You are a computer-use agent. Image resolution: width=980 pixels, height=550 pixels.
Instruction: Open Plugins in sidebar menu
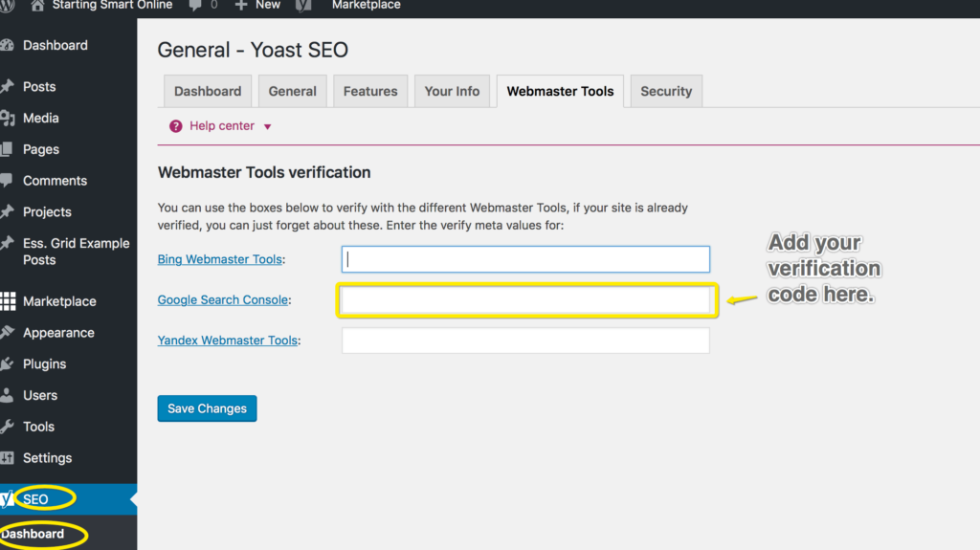(44, 363)
